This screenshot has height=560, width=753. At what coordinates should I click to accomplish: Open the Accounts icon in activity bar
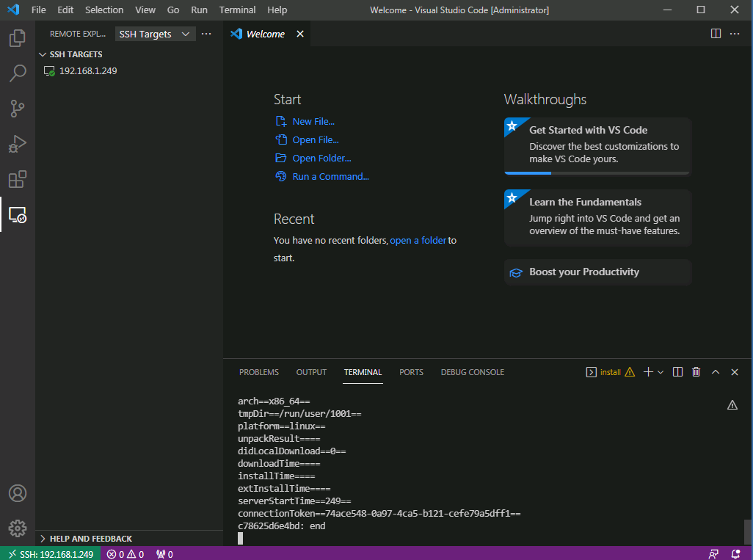(x=18, y=493)
